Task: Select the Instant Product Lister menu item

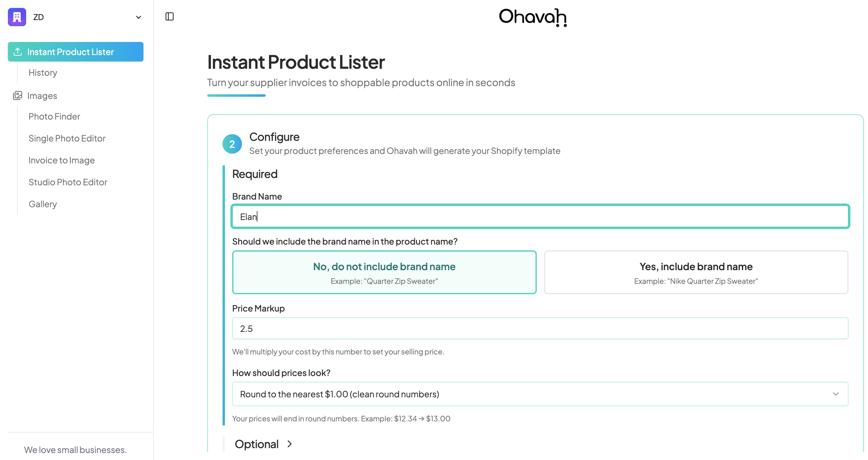Action: click(75, 52)
